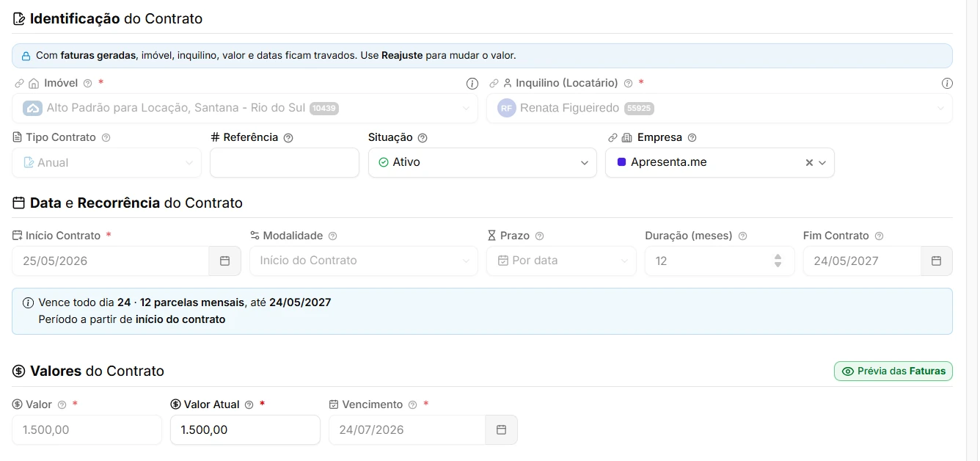This screenshot has width=980, height=461.
Task: Click the info icon at right of Inquilino row
Action: [x=947, y=84]
